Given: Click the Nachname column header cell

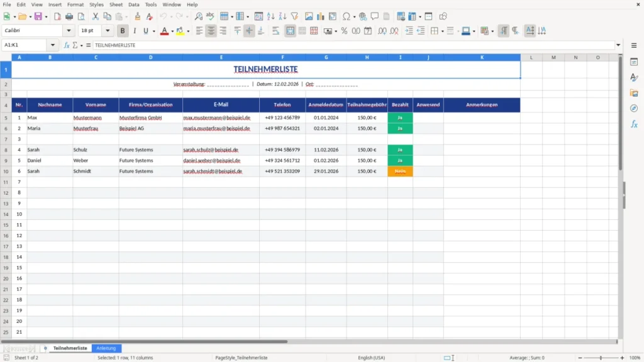Looking at the screenshot, I should [50, 105].
